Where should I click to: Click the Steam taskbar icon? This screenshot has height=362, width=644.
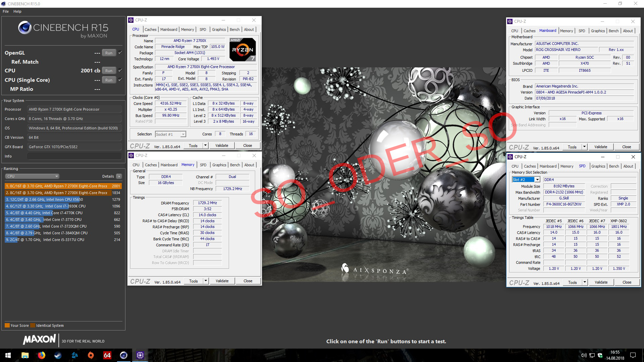coord(58,355)
